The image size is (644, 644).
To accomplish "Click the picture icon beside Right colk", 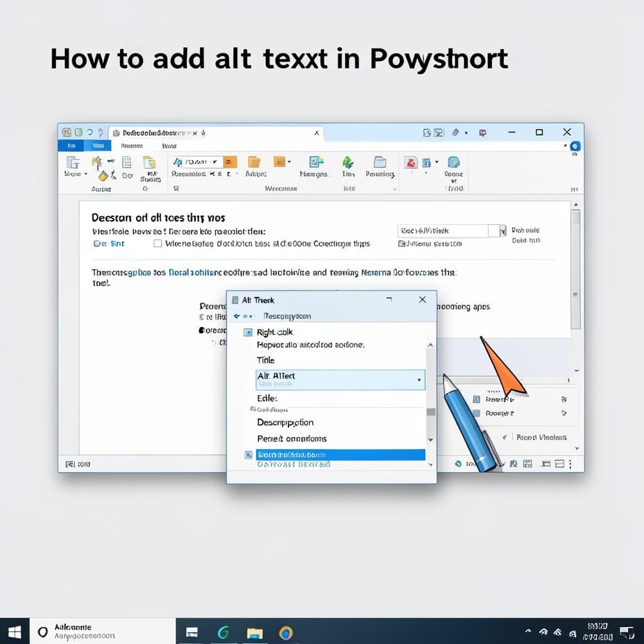I will point(248,332).
